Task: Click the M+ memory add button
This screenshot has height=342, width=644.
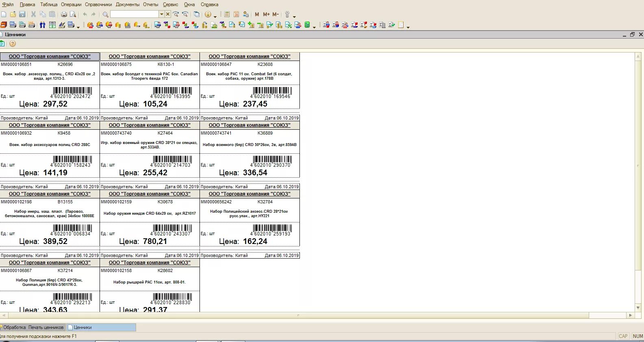Action: (266, 14)
